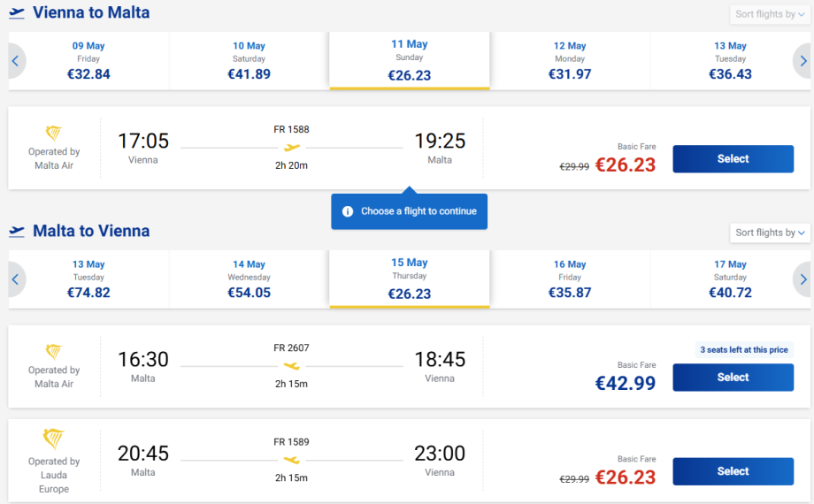Image resolution: width=814 pixels, height=504 pixels.
Task: Select the 16:30 Malta to Vienna flight
Action: (733, 378)
